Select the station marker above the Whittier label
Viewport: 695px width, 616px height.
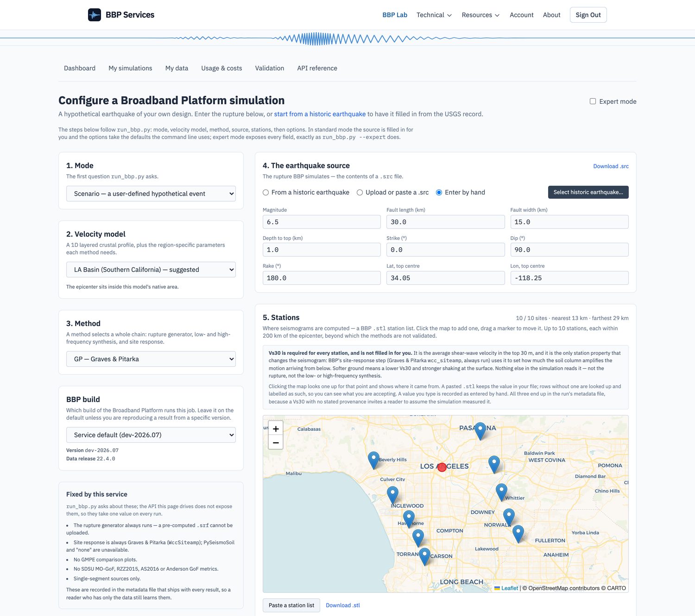pos(501,492)
